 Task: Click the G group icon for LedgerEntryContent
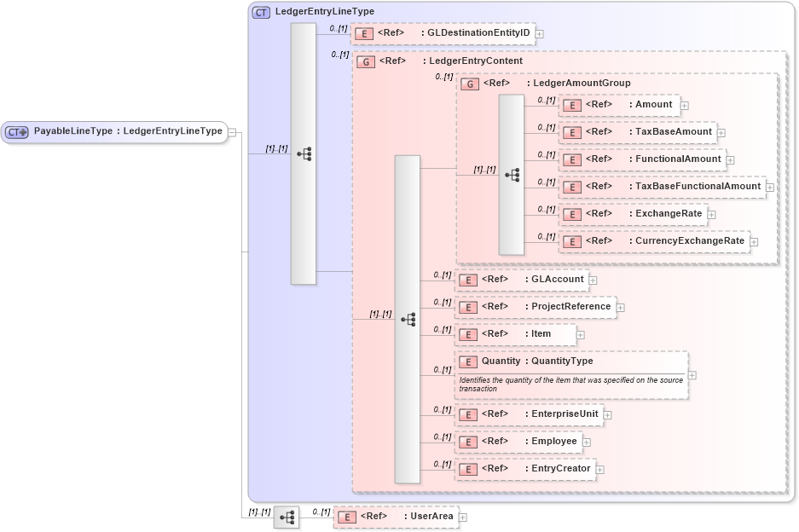click(x=366, y=61)
